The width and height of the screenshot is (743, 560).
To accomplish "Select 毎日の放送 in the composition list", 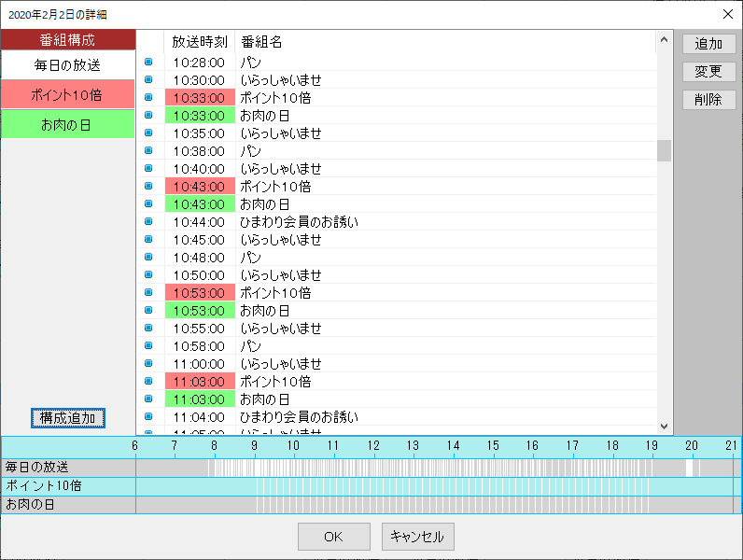I will pos(67,65).
